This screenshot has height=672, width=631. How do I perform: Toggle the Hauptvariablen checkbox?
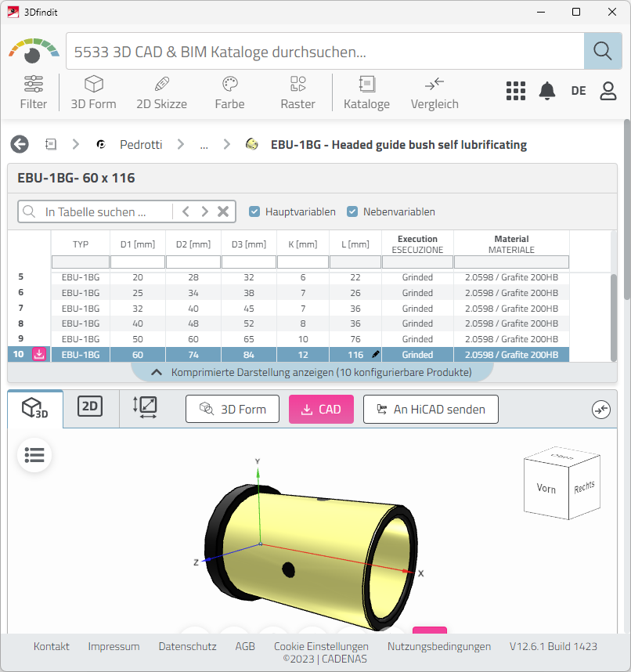click(x=254, y=211)
